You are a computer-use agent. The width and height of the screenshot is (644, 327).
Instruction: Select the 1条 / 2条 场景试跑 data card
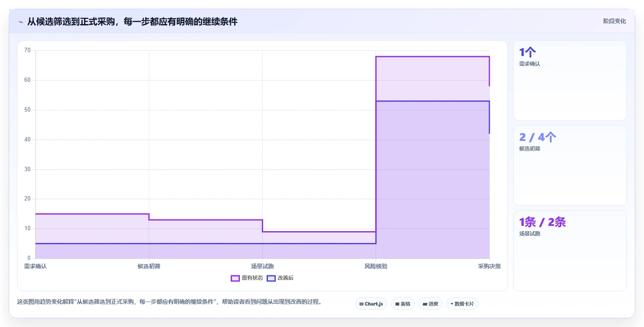[x=570, y=250]
